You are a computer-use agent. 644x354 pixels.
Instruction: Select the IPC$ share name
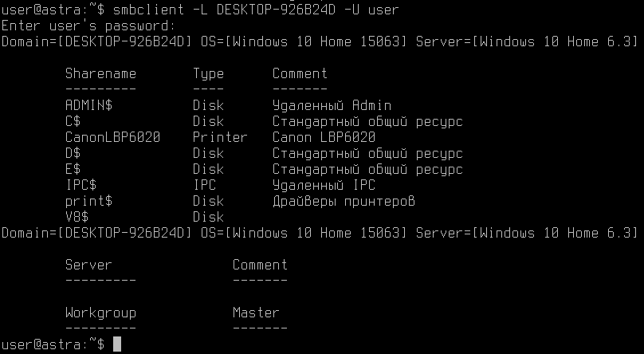tap(80, 185)
